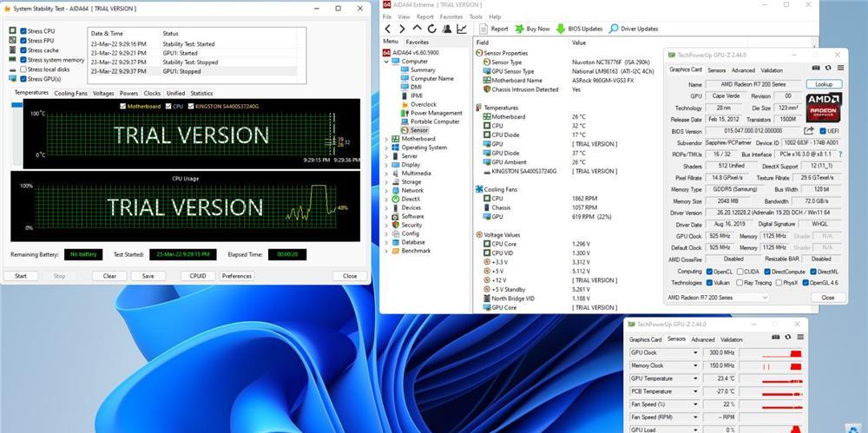Collapse the Computer tree node in AIDA64
Screen dimensions: 868x433
pos(386,62)
